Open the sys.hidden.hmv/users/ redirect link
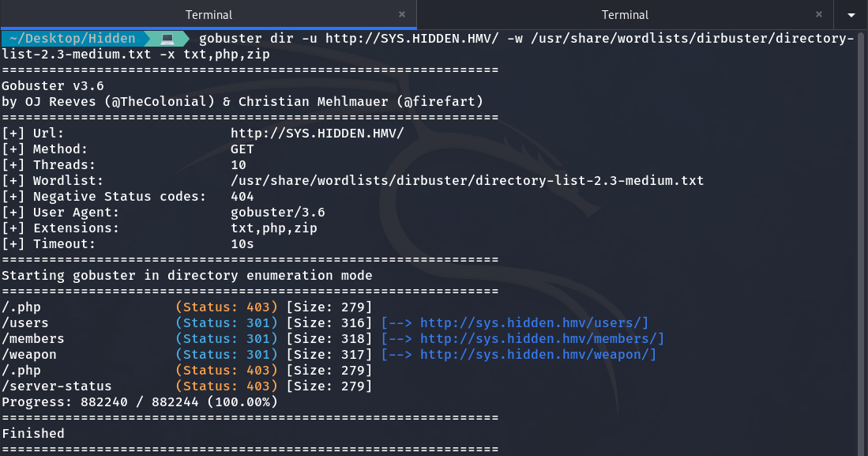This screenshot has height=456, width=868. pos(534,322)
